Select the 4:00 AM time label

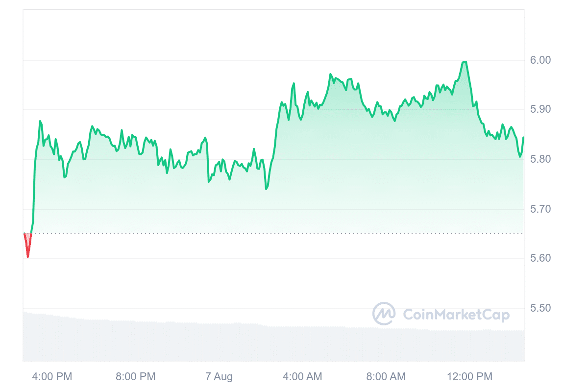302,376
